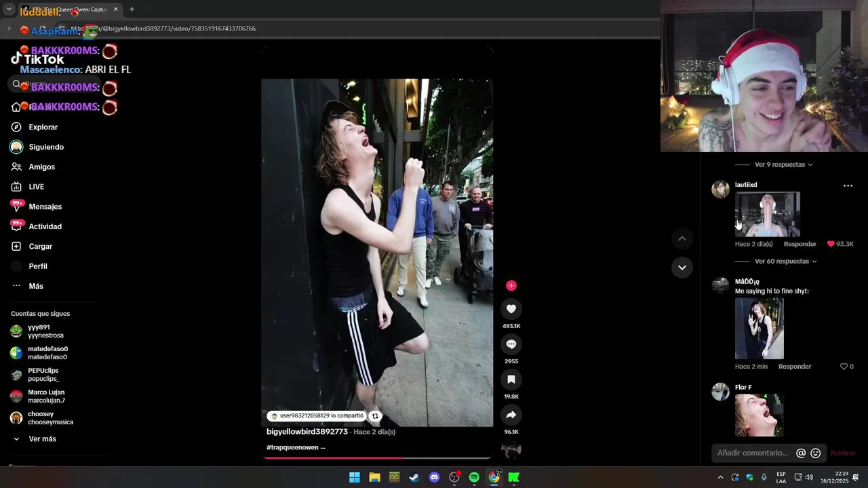
Task: Click the browser back arrow
Action: [9, 28]
